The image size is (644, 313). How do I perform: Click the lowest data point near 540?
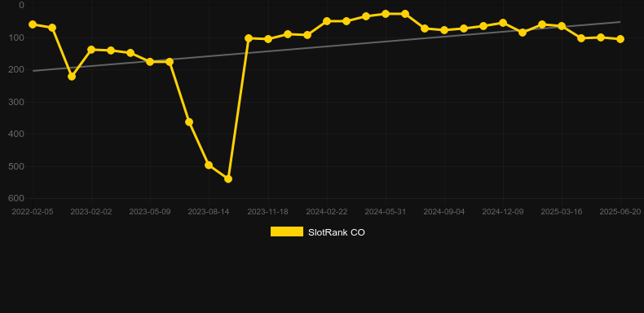(x=228, y=179)
